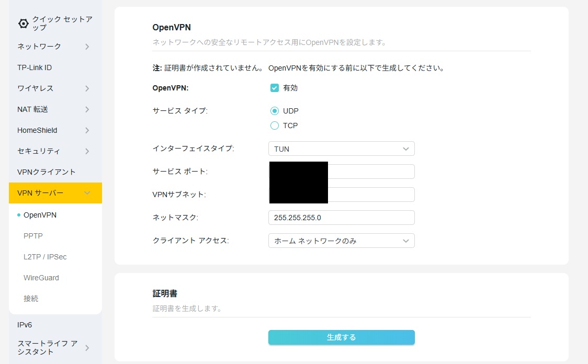This screenshot has width=588, height=364.
Task: Open TP-Link ID page
Action: click(35, 67)
